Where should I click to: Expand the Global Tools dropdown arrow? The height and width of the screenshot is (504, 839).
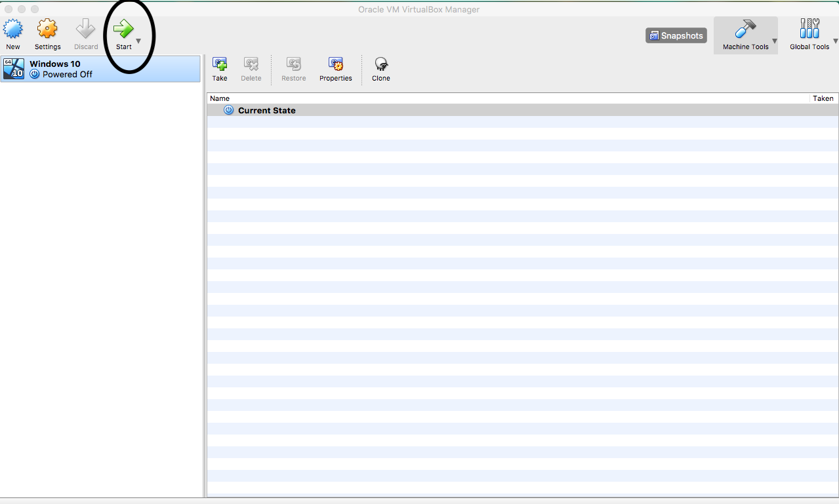[834, 40]
